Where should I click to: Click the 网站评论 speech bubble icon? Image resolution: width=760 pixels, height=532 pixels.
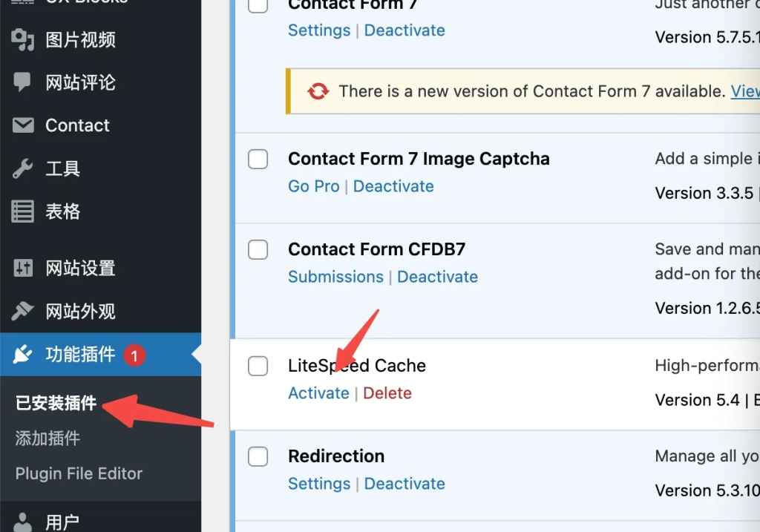(22, 82)
